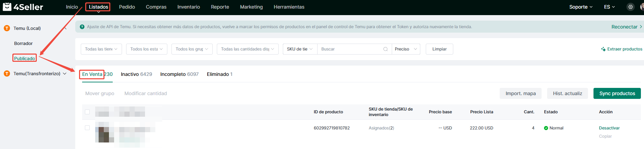Click the Temu(Transfronterizo) store icon
644x149 pixels.
coord(7,73)
